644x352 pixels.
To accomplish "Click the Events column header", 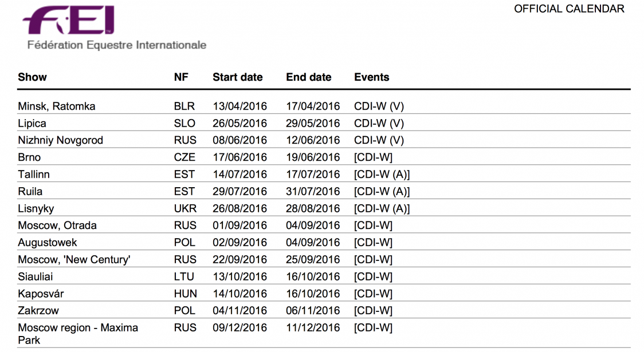I will (371, 77).
